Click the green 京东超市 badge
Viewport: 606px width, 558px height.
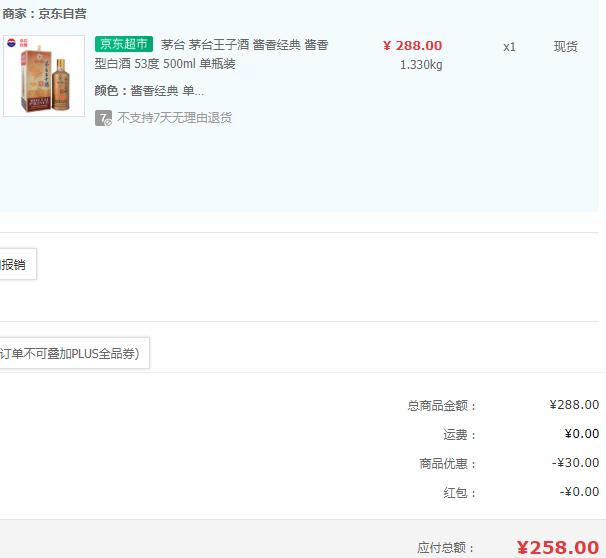[124, 44]
